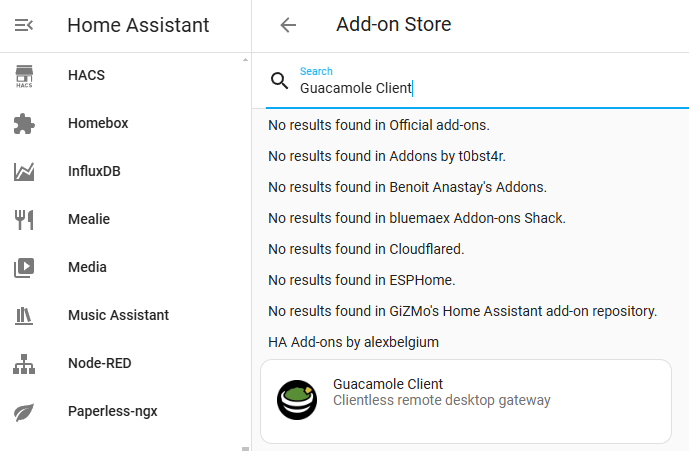This screenshot has width=689, height=451.
Task: Collapse the sidebar with the hamburger icon
Action: tap(24, 25)
